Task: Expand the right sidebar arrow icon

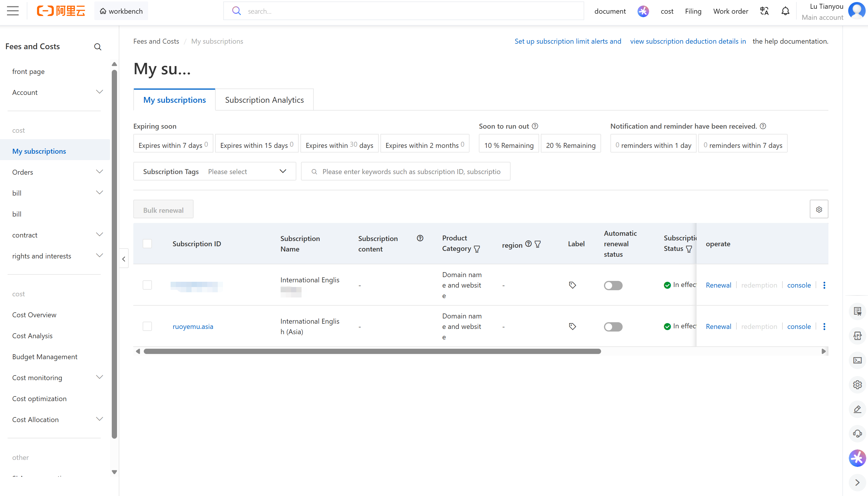Action: [857, 483]
